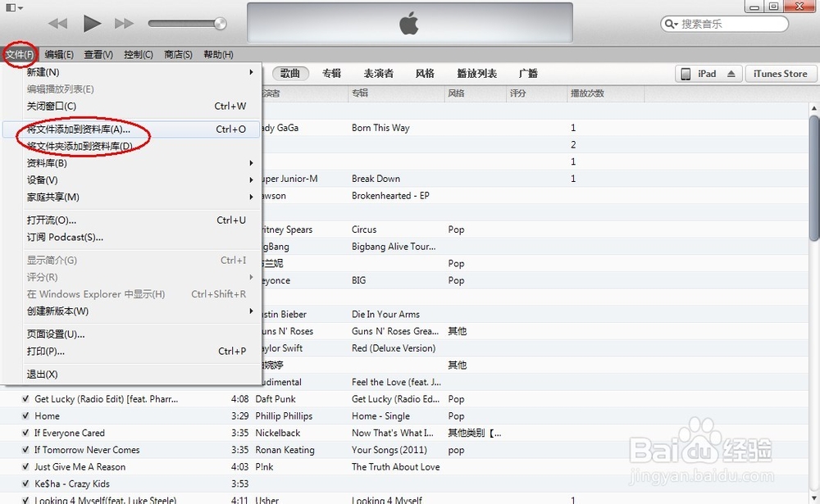Expand the 创建新版本(W) submenu

tap(130, 311)
